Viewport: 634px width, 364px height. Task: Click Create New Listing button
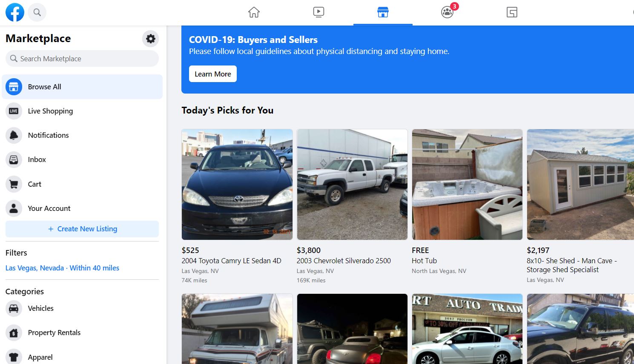pyautogui.click(x=82, y=229)
